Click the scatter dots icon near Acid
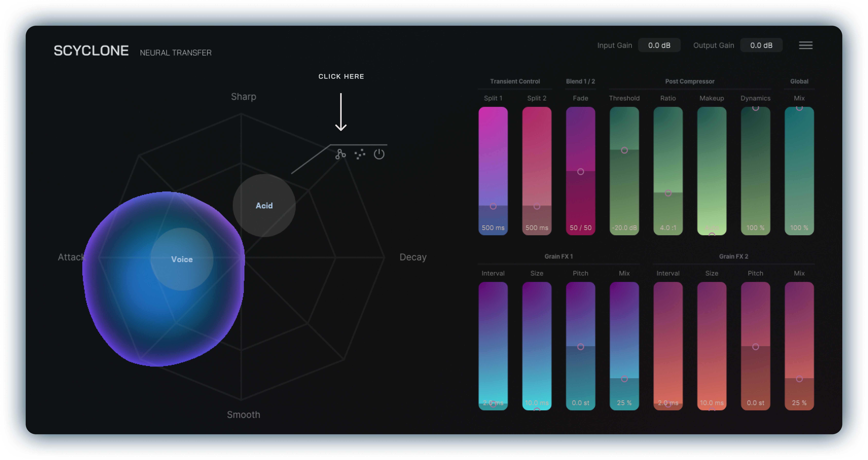 point(360,154)
